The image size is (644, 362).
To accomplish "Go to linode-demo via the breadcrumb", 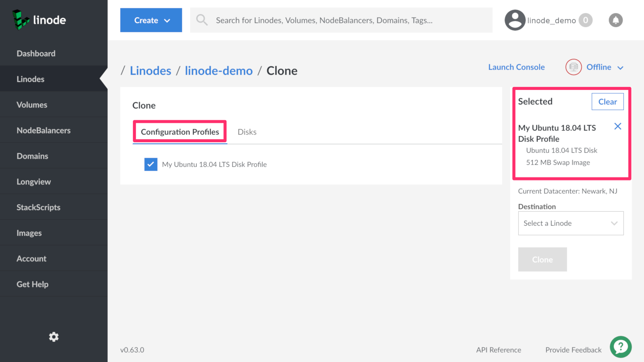I will 219,70.
